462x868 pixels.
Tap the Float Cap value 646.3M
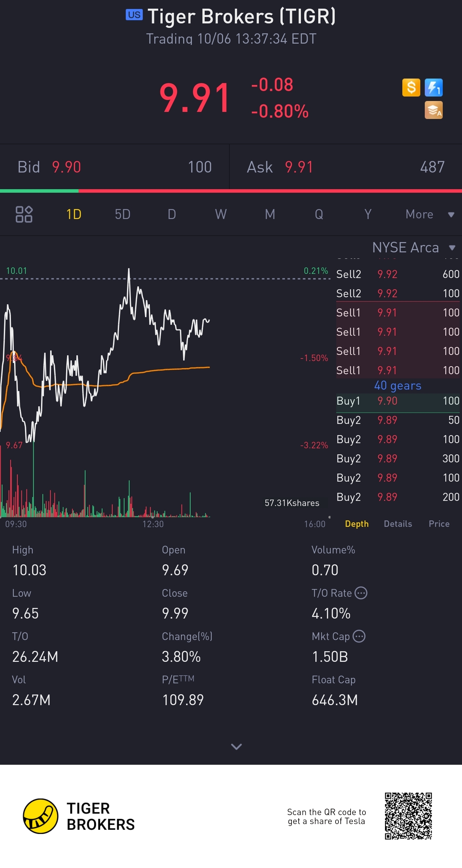click(335, 700)
